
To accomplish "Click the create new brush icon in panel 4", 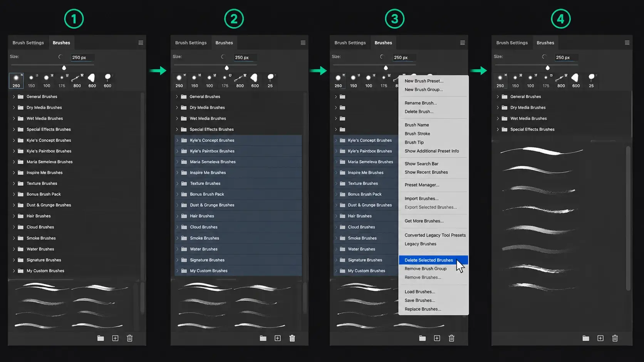I will click(600, 338).
